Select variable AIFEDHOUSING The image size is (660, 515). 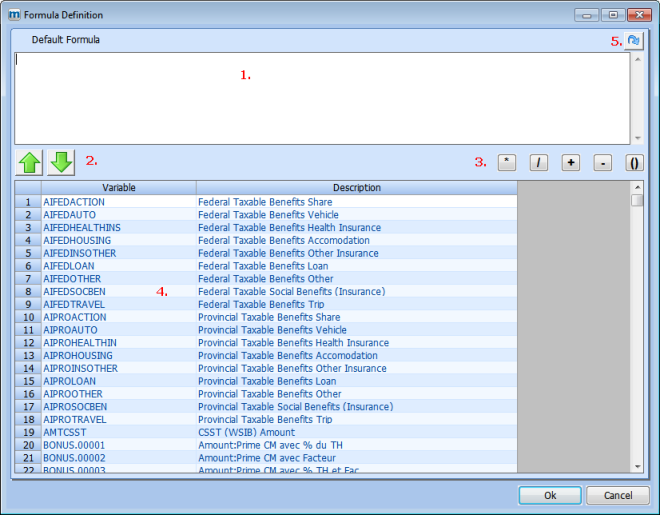(x=77, y=240)
